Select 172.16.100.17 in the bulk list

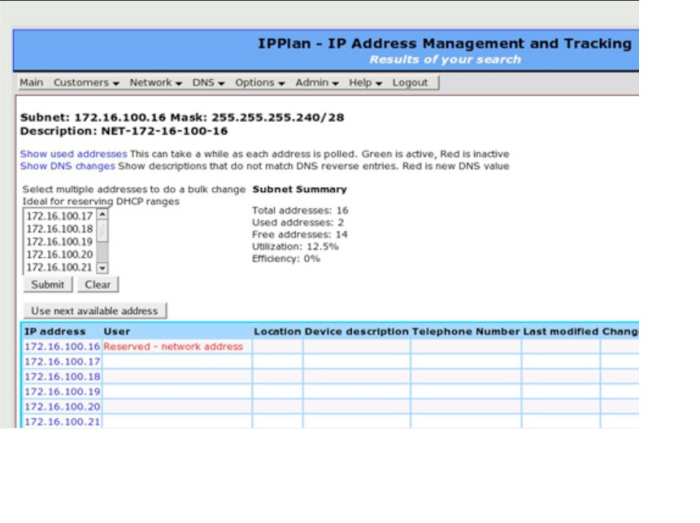59,216
